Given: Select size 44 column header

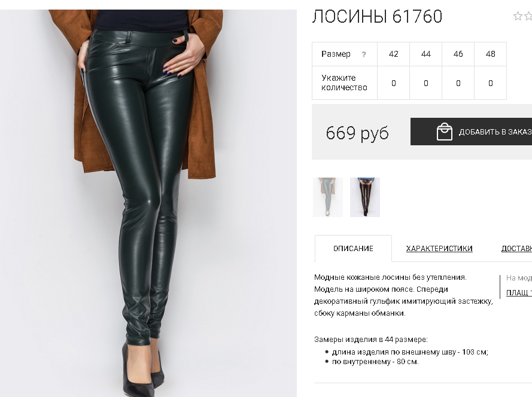Looking at the screenshot, I should point(426,54).
